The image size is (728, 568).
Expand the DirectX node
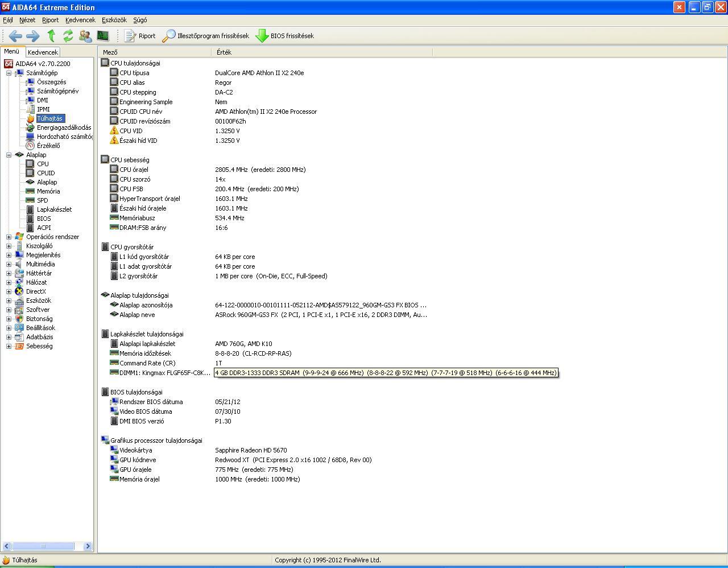[x=9, y=291]
